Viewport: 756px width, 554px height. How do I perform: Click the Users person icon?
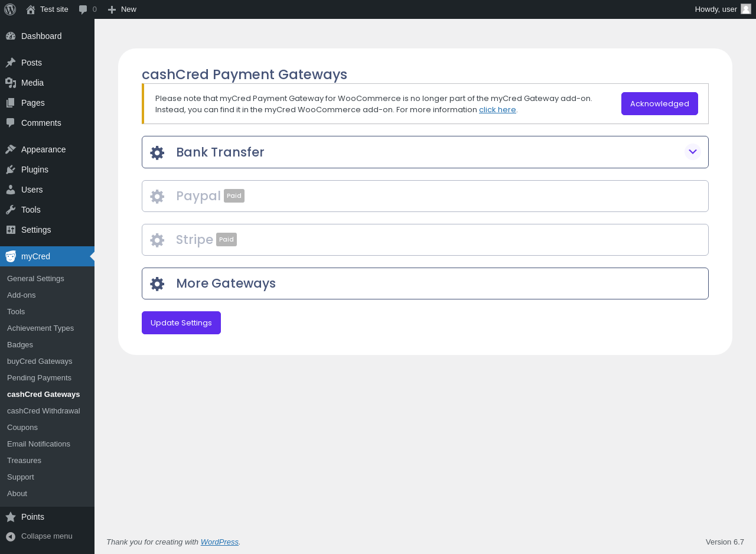[x=11, y=190]
